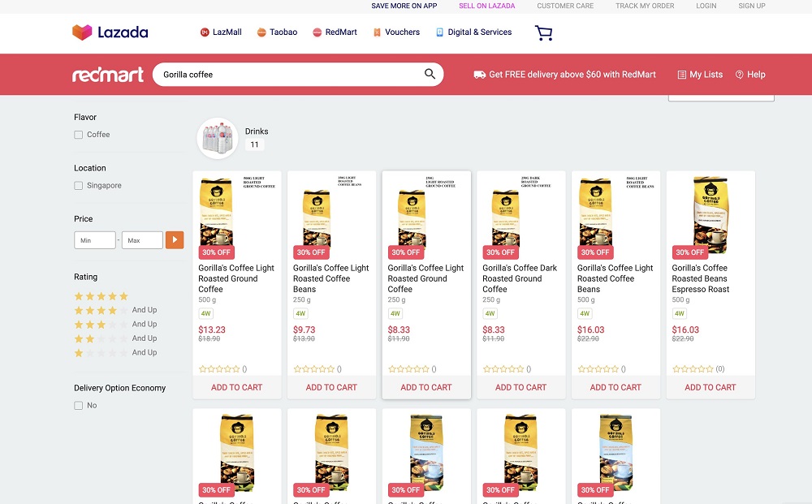Open the Login link
812x504 pixels.
(706, 6)
